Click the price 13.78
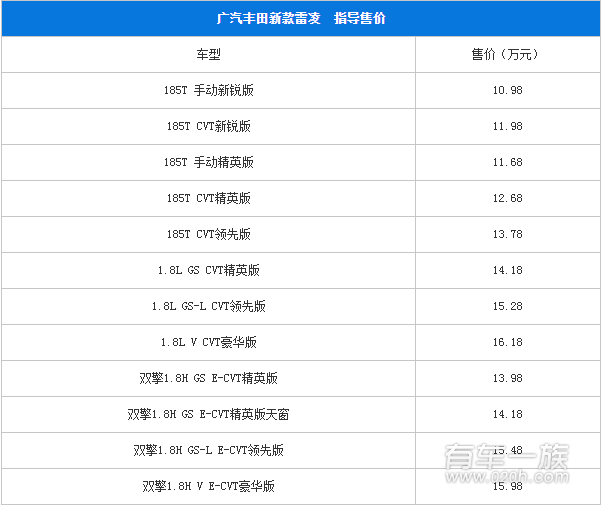This screenshot has height=506, width=601. pyautogui.click(x=507, y=234)
